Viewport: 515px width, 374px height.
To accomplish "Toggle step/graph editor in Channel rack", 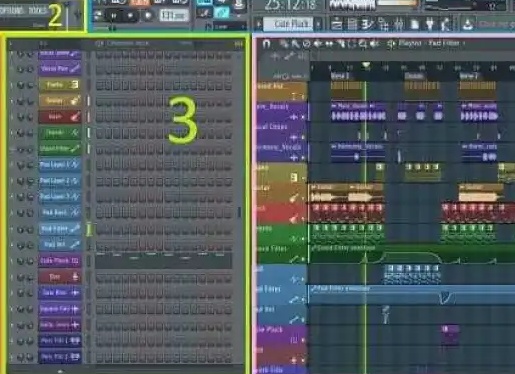I will (238, 44).
